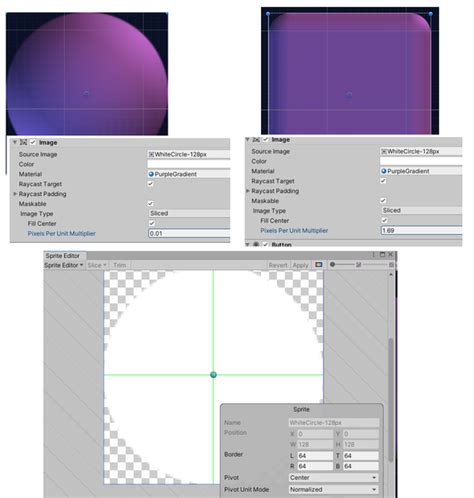
Task: Open the Sprite Editor window kebab menu
Action: pos(373,255)
